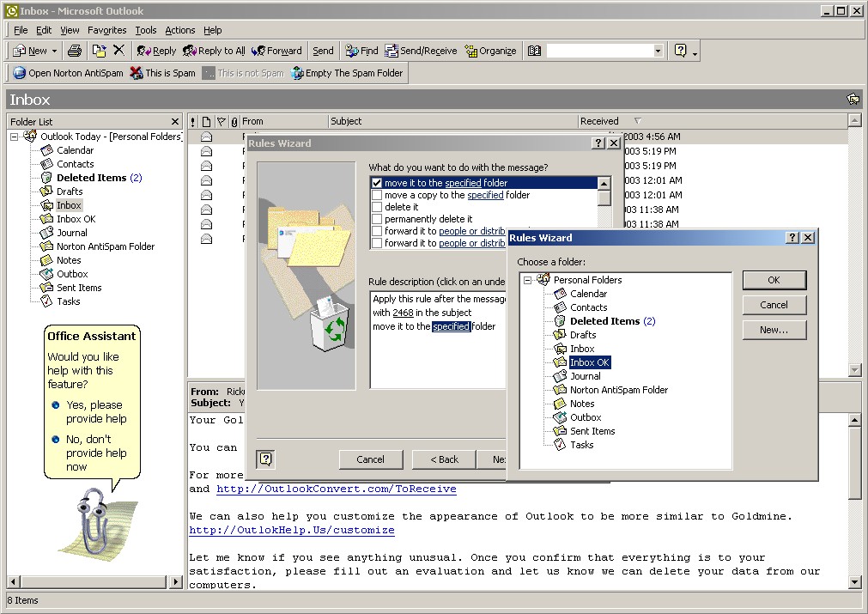Open Norton AntiSpam Folder in left Folder List

106,246
